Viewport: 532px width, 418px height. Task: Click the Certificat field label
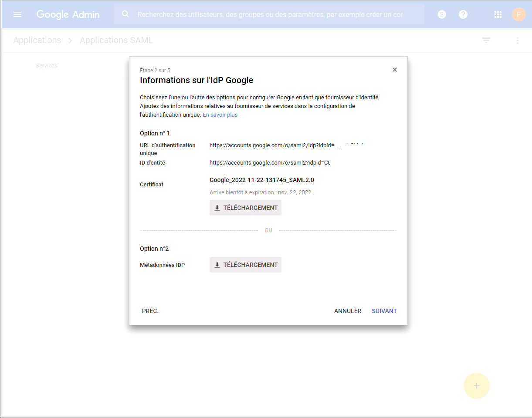tap(152, 185)
